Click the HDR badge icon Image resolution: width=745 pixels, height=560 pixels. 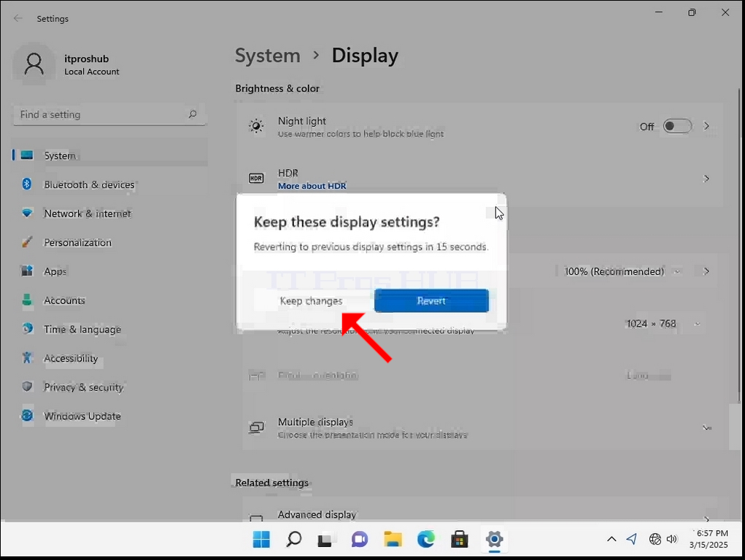point(256,179)
